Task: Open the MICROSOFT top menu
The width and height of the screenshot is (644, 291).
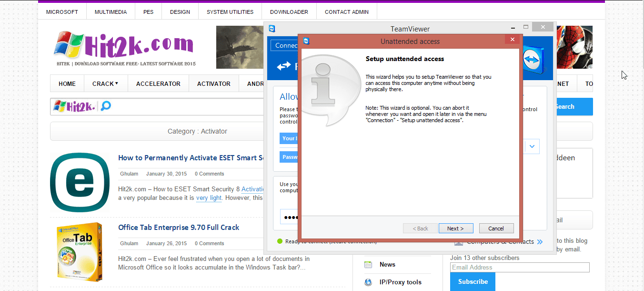Action: click(62, 12)
